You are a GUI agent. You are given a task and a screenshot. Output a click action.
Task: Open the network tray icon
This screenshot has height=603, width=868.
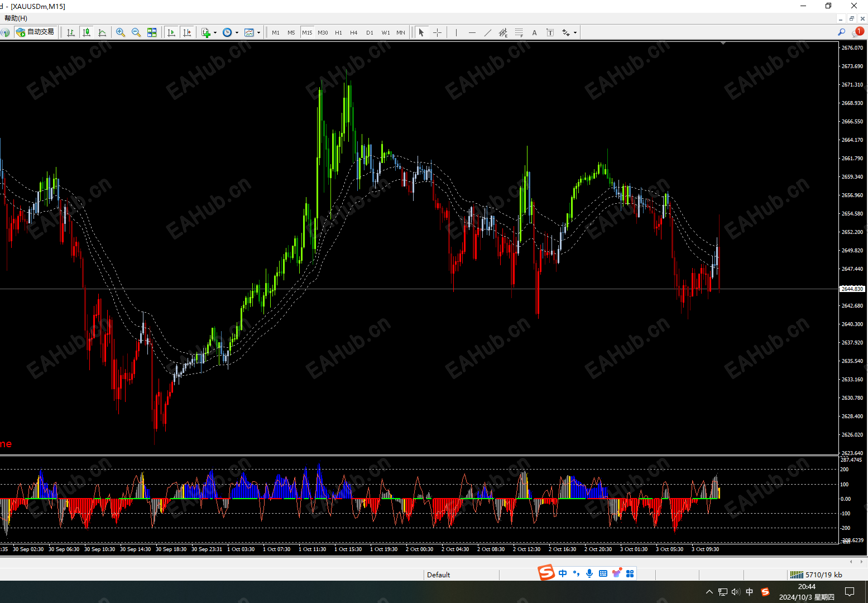[x=723, y=592]
